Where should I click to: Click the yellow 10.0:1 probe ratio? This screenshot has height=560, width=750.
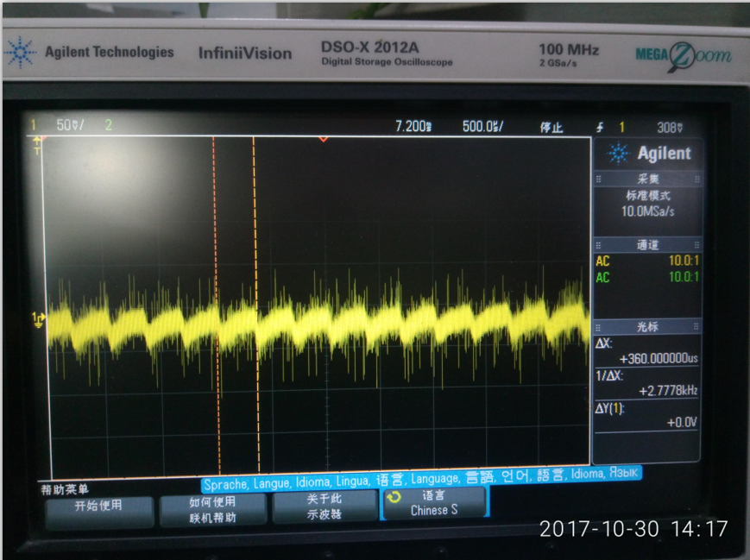coord(684,261)
